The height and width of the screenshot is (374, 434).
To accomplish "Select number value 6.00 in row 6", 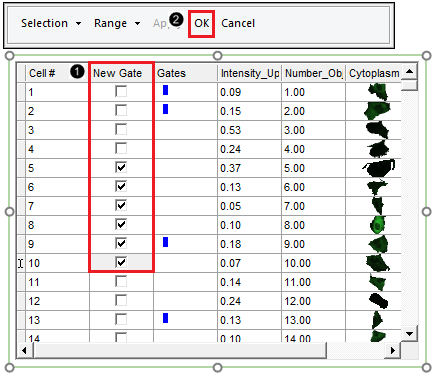I will pyautogui.click(x=294, y=187).
